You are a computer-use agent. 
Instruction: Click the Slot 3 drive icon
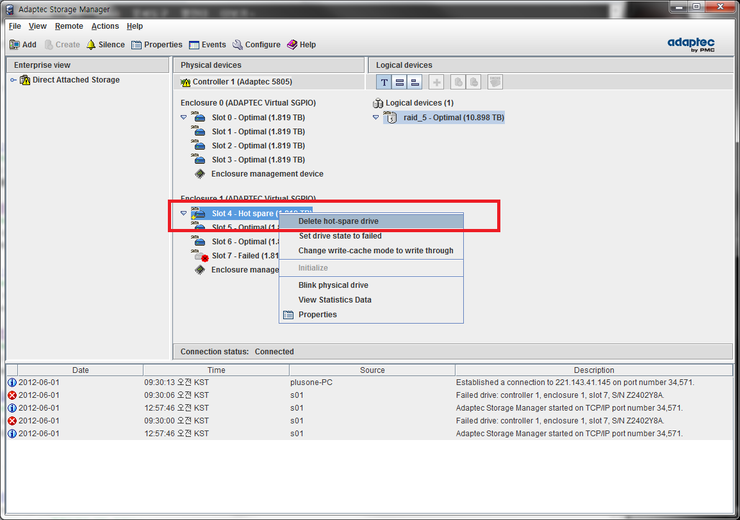point(198,159)
